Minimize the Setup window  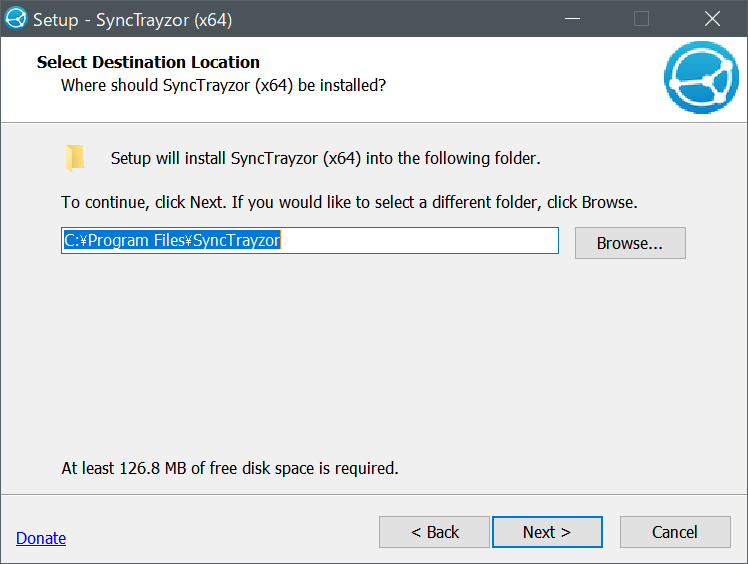point(572,18)
